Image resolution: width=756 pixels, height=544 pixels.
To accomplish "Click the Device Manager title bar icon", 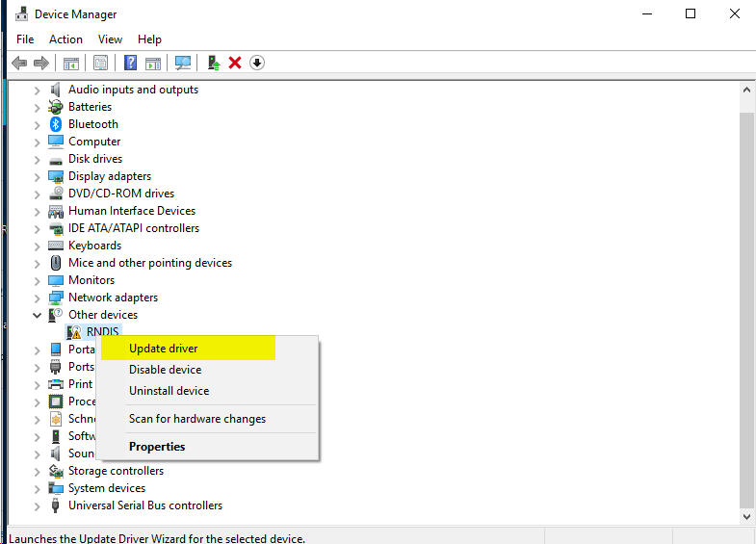I will tap(21, 13).
